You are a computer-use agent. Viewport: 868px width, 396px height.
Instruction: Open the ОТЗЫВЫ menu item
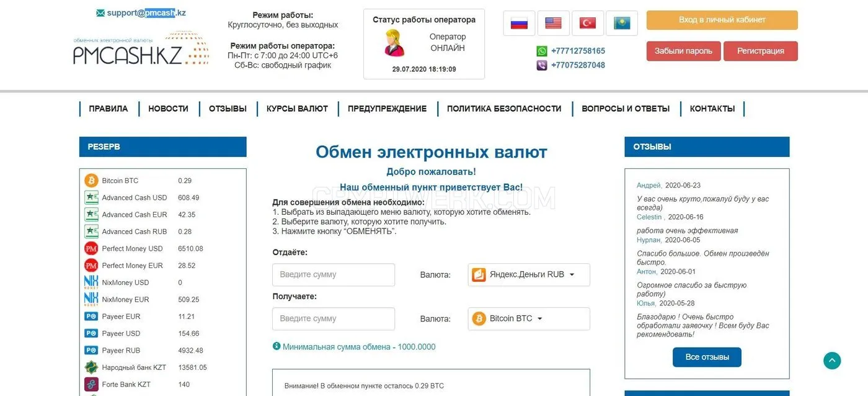(x=228, y=109)
